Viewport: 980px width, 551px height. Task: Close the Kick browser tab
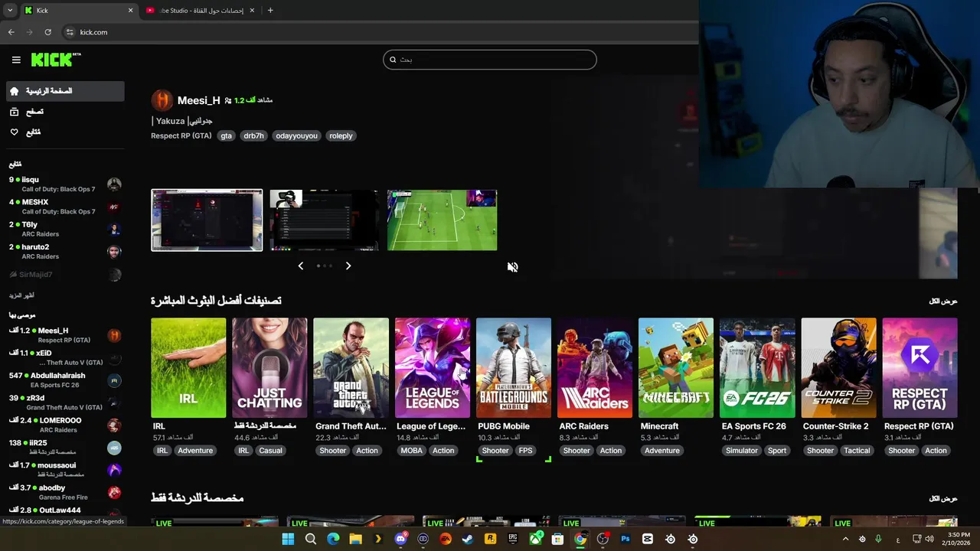click(130, 10)
